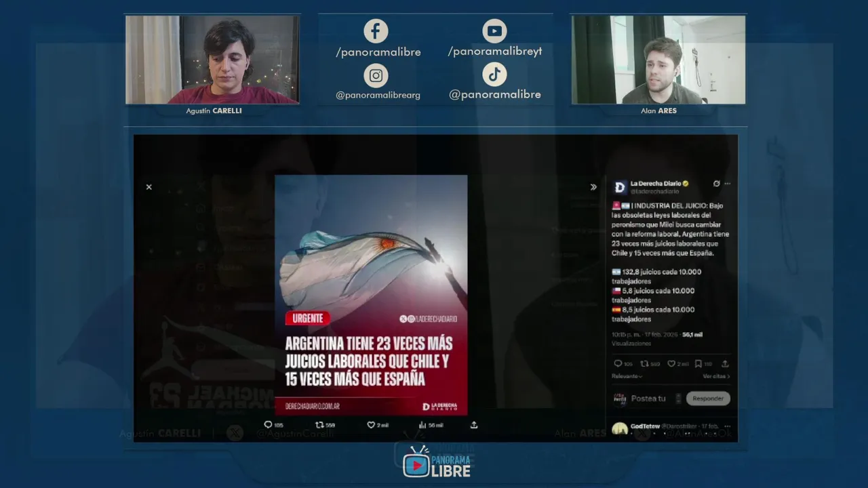Viewport: 868px width, 488px height.
Task: Click the Agustín CARELLI name label
Action: [x=214, y=110]
